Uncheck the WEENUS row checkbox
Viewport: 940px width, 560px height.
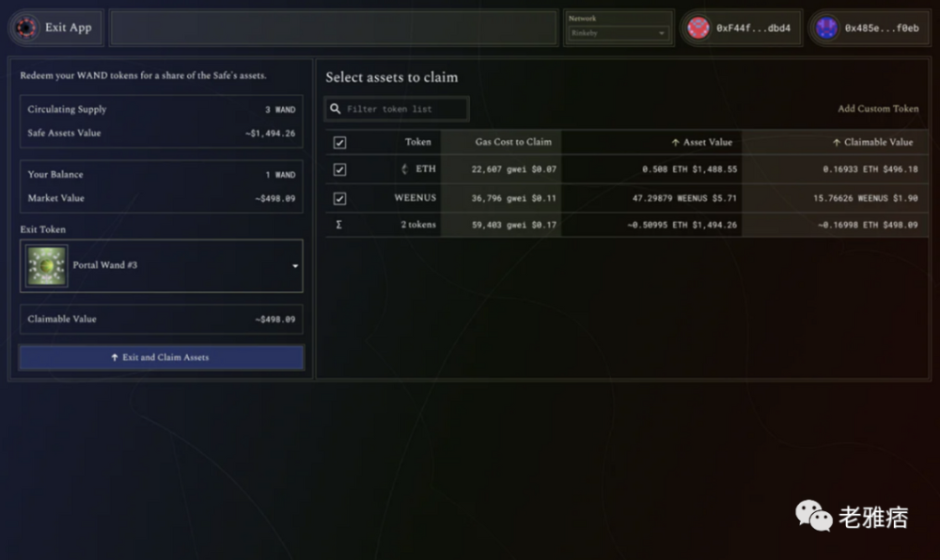[x=340, y=198]
